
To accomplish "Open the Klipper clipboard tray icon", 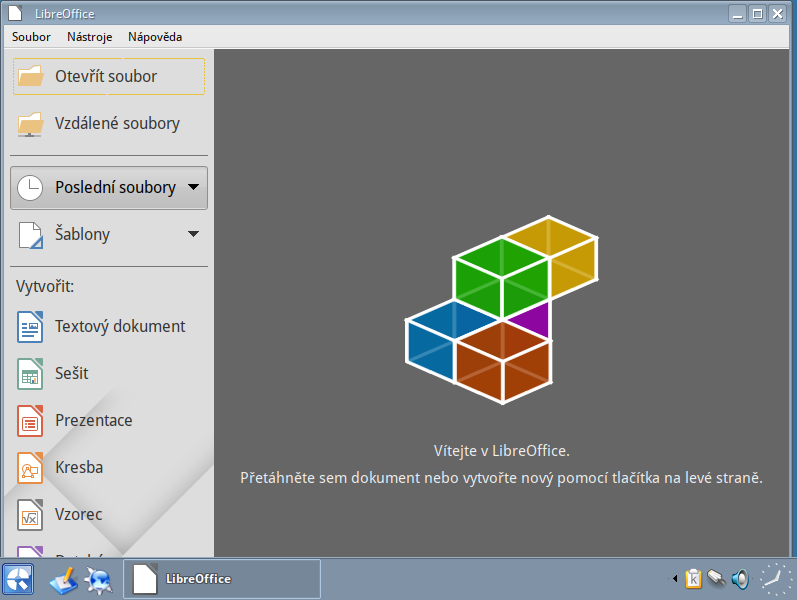I will point(693,578).
